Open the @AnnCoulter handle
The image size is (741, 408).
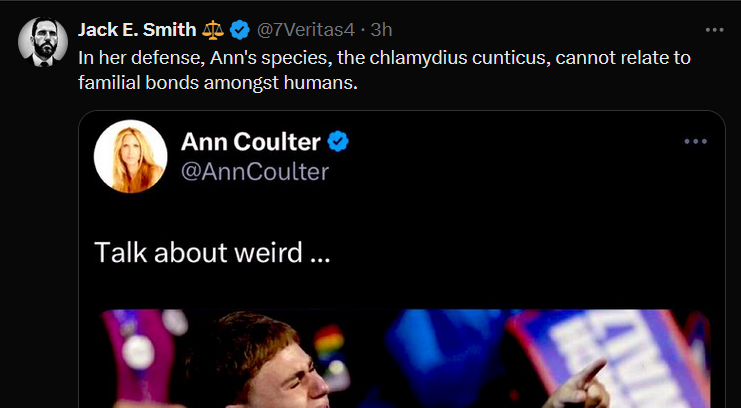click(x=254, y=172)
